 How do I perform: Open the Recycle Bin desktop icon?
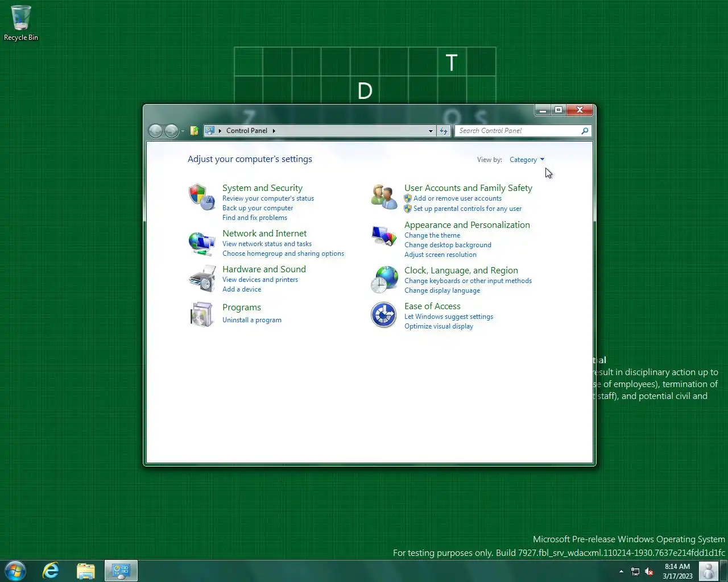click(x=21, y=23)
